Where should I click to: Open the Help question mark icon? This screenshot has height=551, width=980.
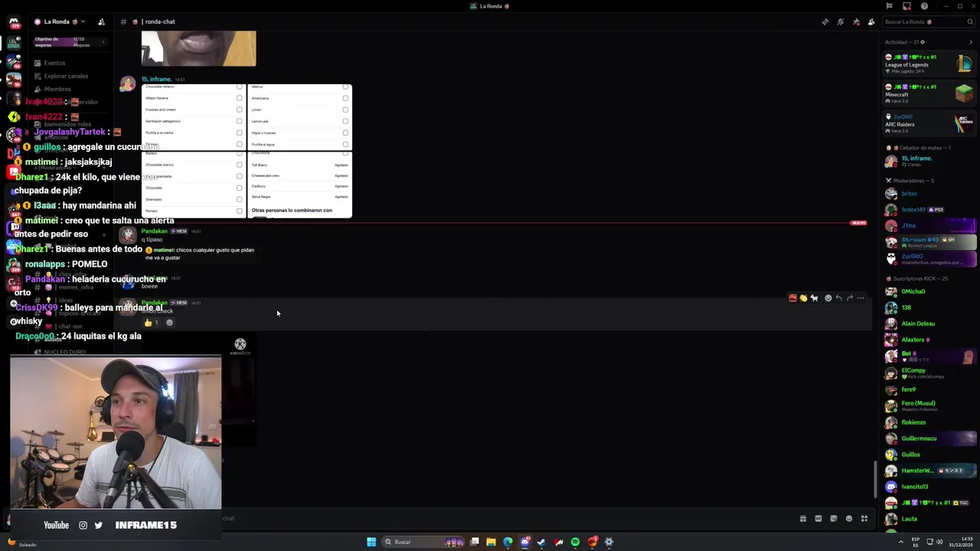pos(925,6)
